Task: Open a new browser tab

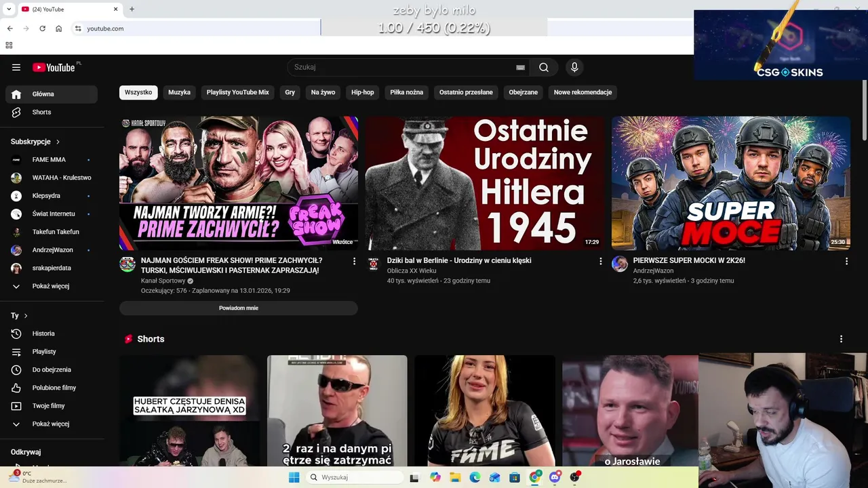Action: point(132,9)
